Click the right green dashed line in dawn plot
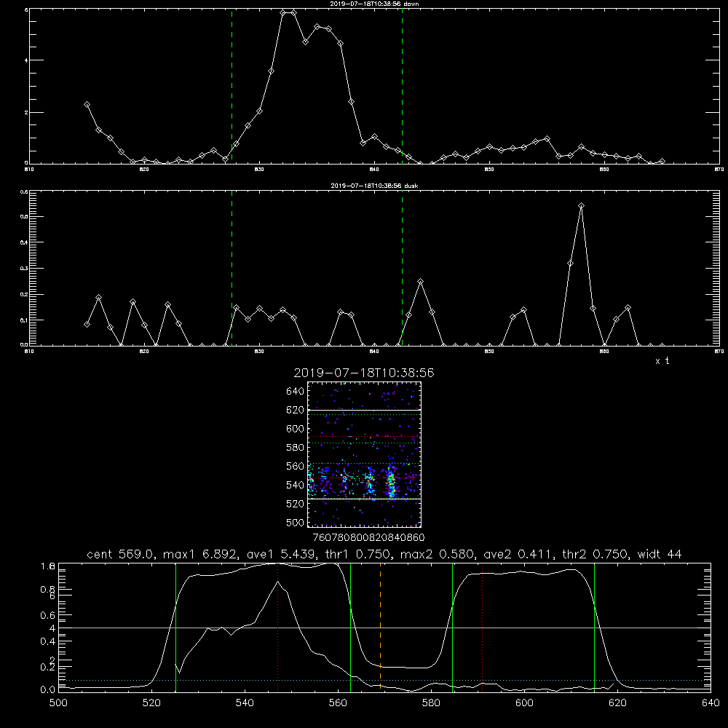Screen dimensions: 728x728 coord(402,86)
